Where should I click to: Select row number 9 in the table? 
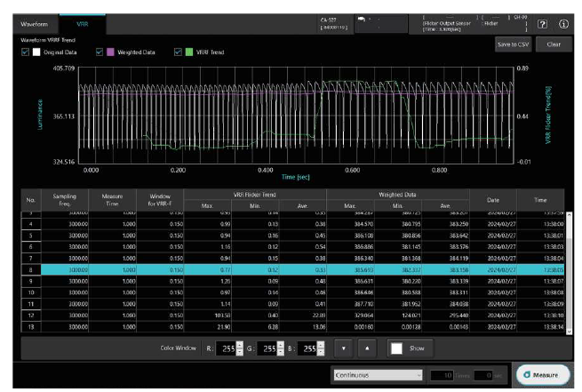[x=293, y=282]
